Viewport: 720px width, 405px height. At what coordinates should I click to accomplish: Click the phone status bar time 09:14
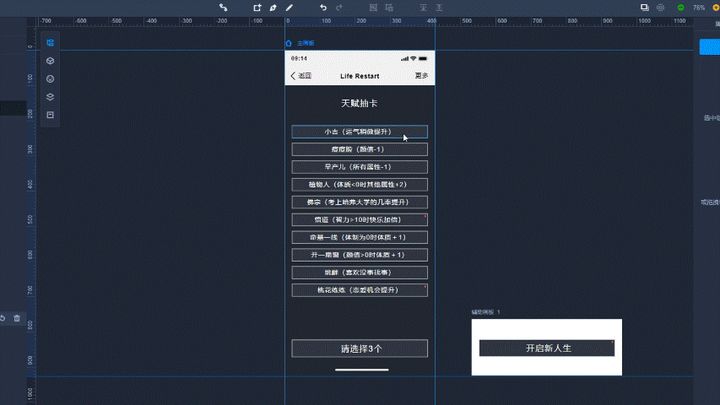pos(299,58)
